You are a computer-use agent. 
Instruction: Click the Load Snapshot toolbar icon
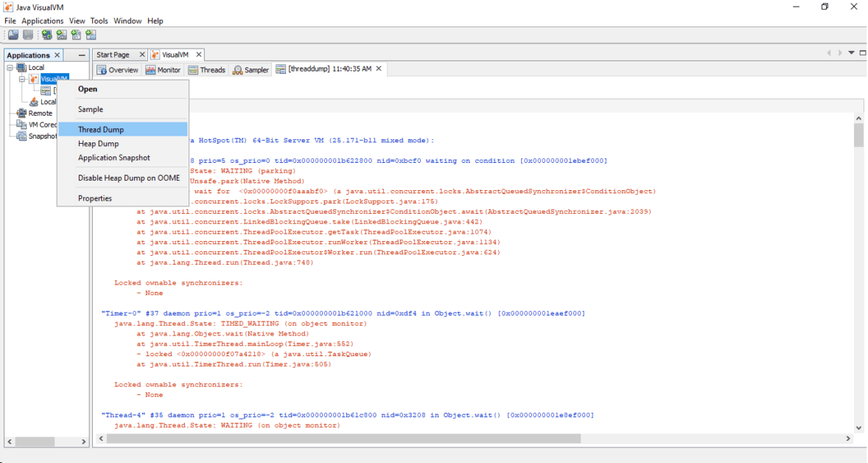[13, 34]
